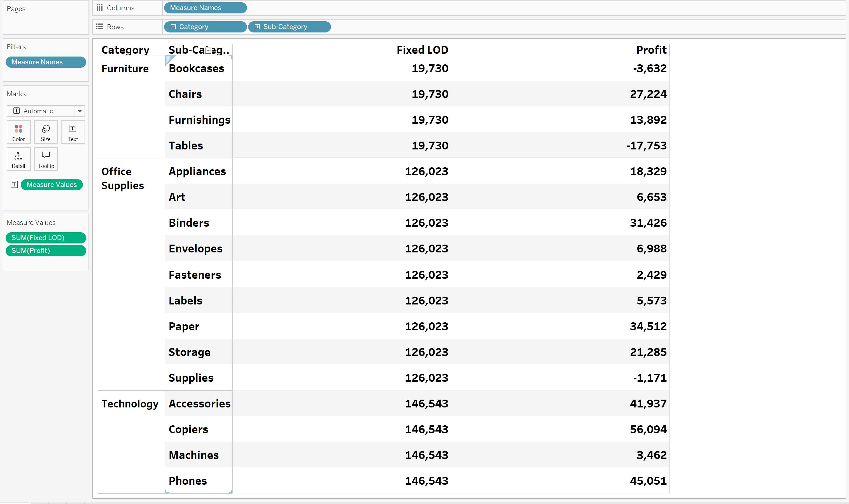Click the expand icon in Sub-Category header
849x504 pixels.
point(208,50)
